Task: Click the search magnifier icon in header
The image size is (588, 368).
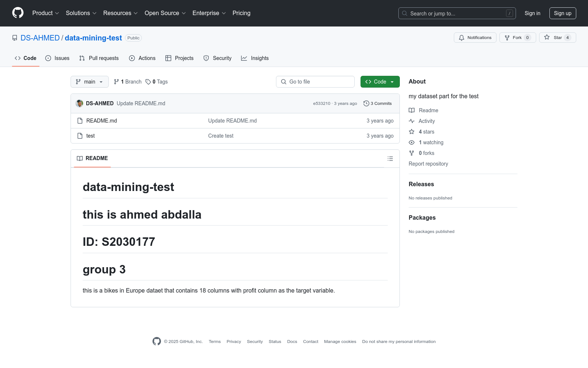Action: [x=405, y=13]
